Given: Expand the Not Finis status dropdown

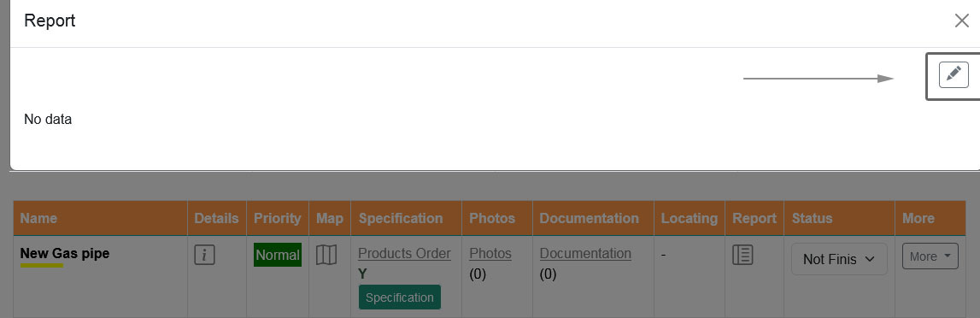Looking at the screenshot, I should [839, 259].
